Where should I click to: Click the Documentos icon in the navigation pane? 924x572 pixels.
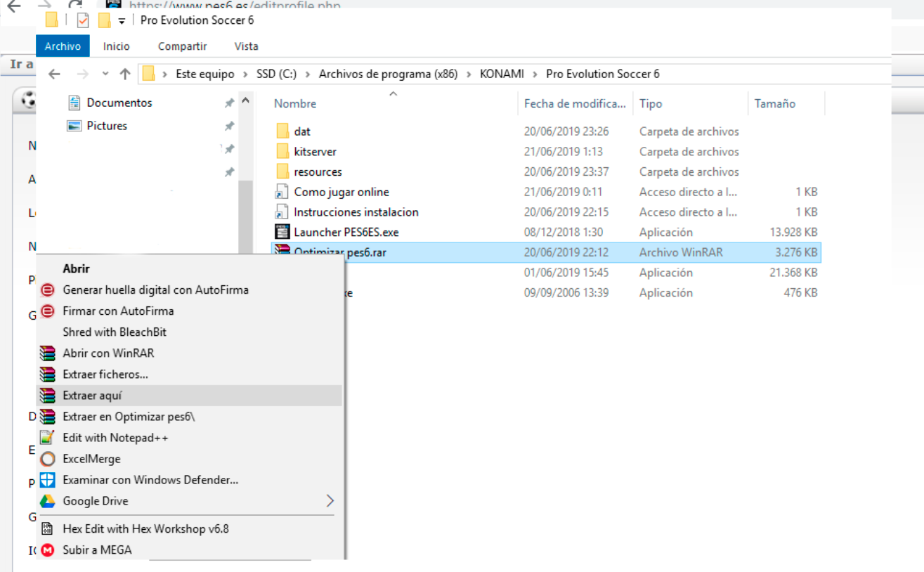click(74, 103)
